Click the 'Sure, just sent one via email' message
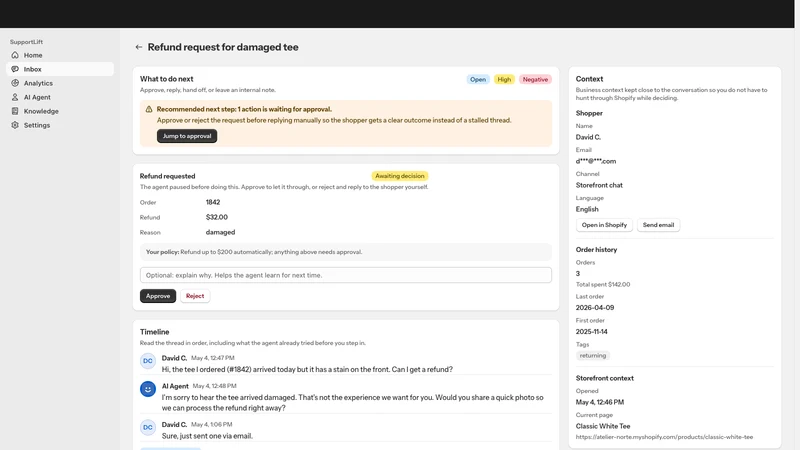Image resolution: width=800 pixels, height=450 pixels. pyautogui.click(x=207, y=436)
